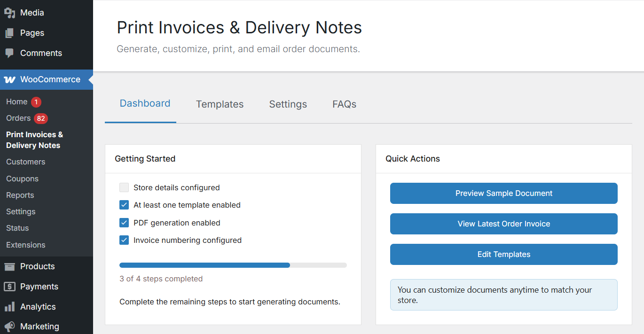Click the WooCommerce logo icon
The height and width of the screenshot is (334, 644).
coord(9,79)
